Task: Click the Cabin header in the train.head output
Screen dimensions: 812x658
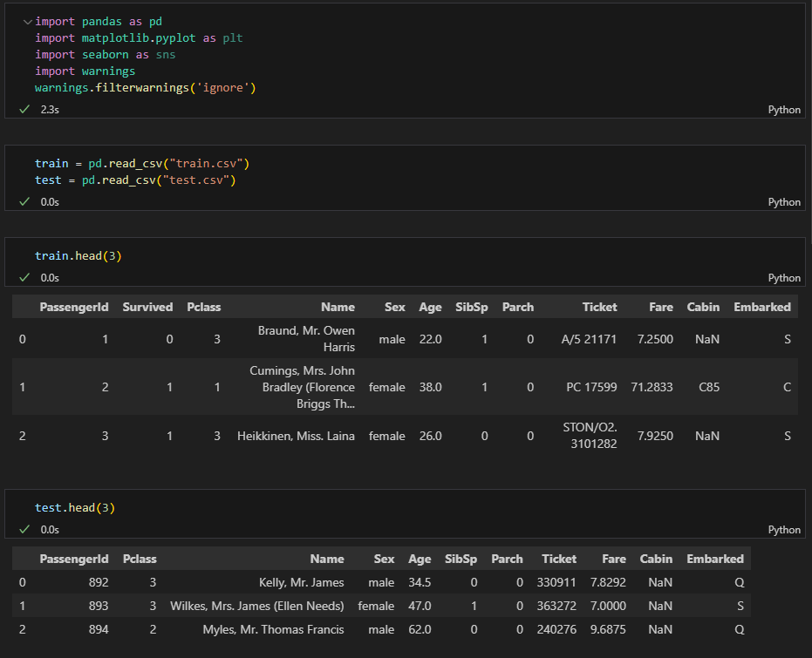Action: pos(703,307)
